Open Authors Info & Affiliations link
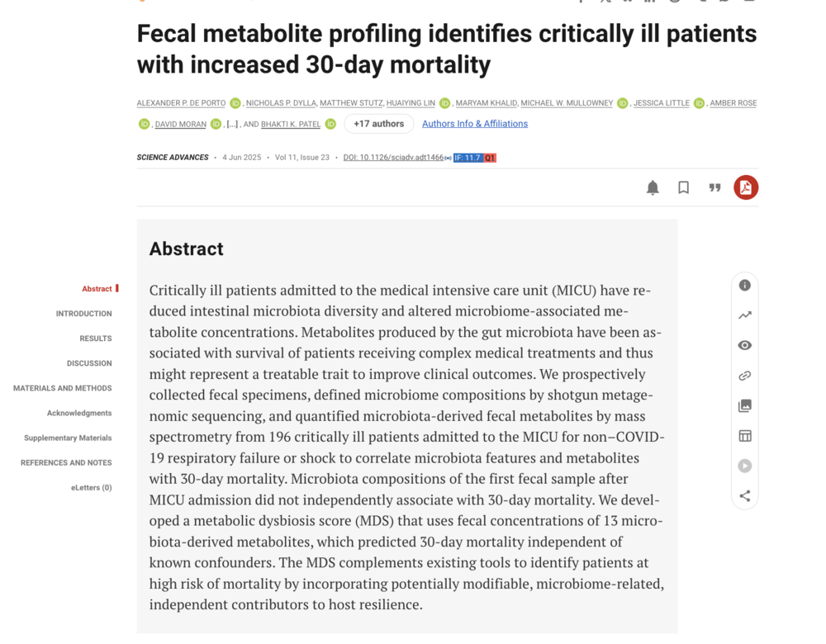This screenshot has height=644, width=826. (x=474, y=124)
